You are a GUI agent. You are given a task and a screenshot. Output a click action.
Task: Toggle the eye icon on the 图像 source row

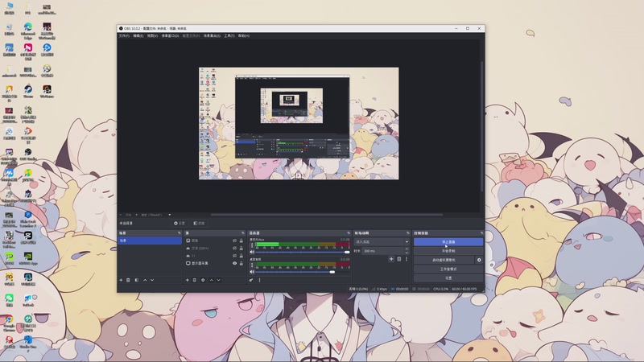coord(234,241)
